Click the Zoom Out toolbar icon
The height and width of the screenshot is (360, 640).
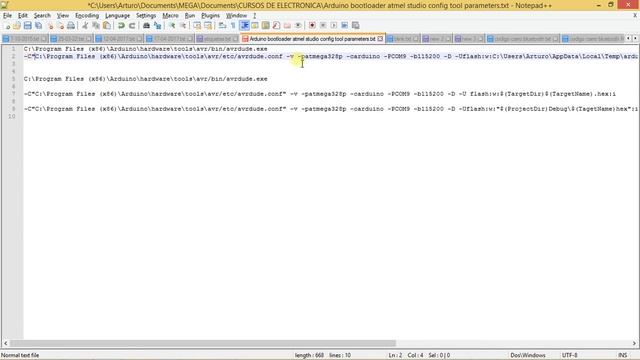click(183, 26)
